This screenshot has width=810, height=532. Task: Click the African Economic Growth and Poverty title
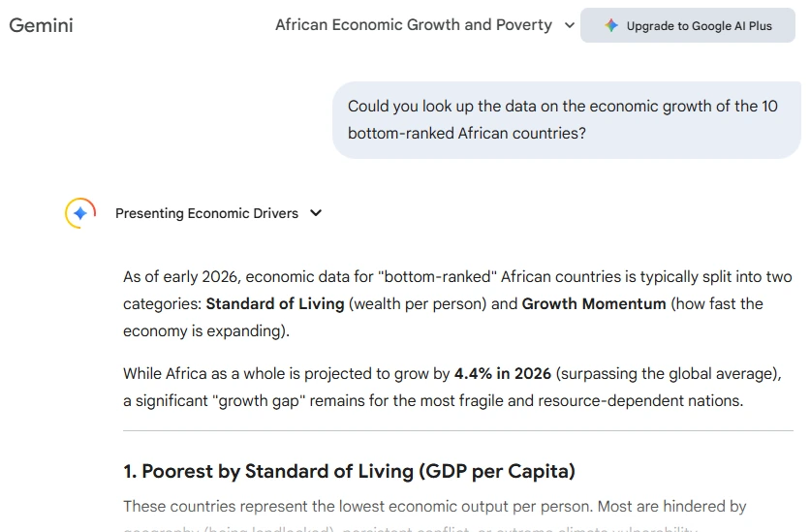[x=413, y=25]
